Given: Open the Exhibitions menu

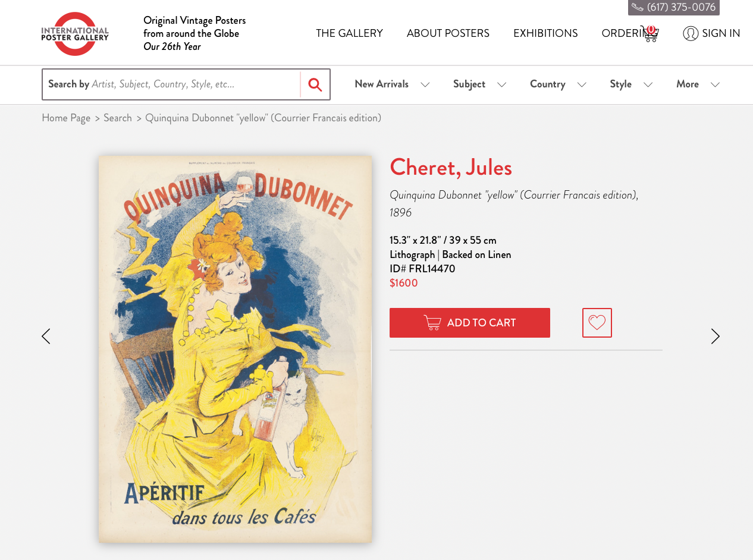Looking at the screenshot, I should pyautogui.click(x=545, y=33).
